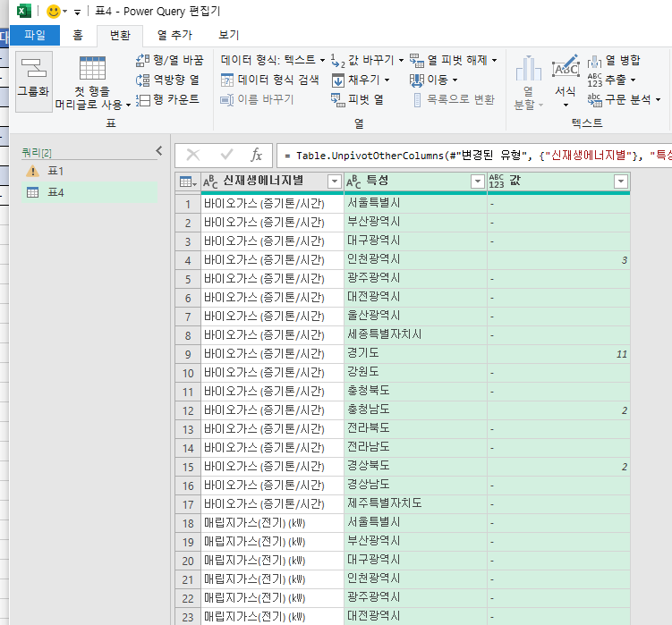
Task: Click the ABC123 type icon of 값 column
Action: 497,182
